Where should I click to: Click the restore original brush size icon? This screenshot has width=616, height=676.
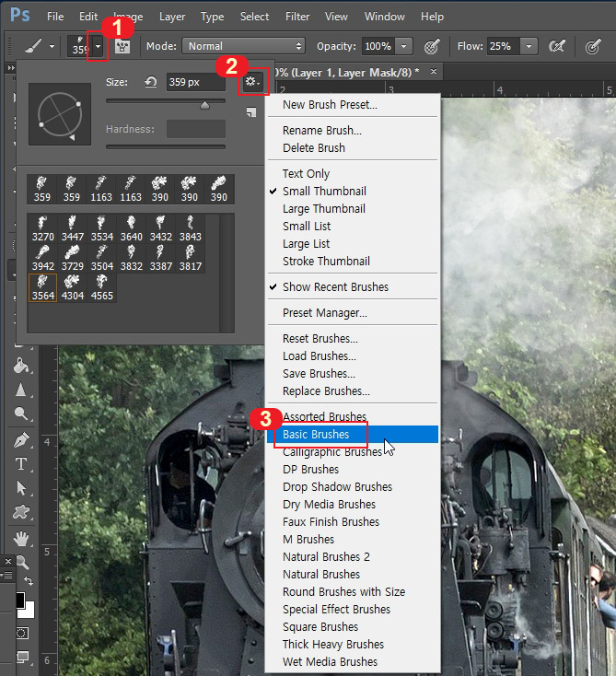[x=151, y=81]
